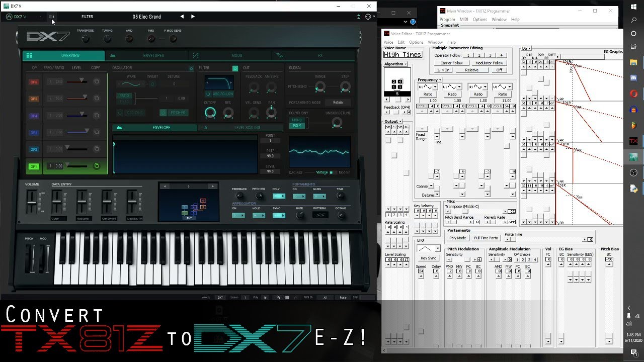644x362 pixels.
Task: Toggle the Portamento On switch
Action: point(299,196)
